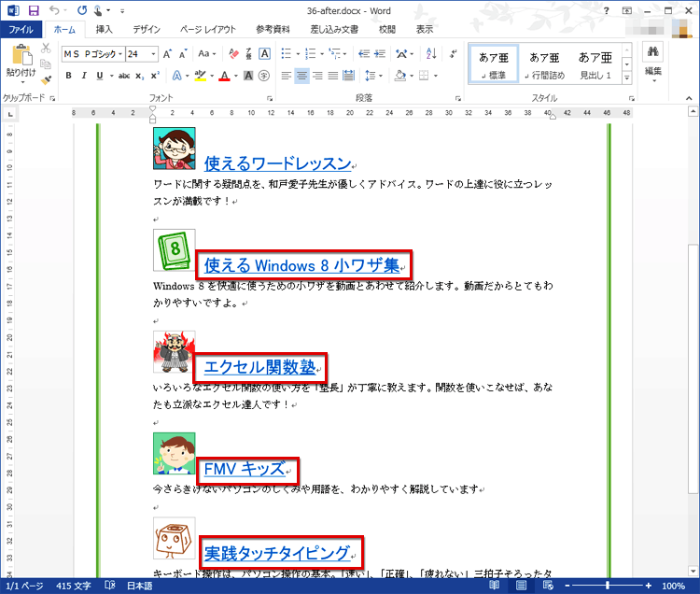Image resolution: width=700 pixels, height=594 pixels.
Task: Increase font size with grow font icon
Action: point(167,54)
